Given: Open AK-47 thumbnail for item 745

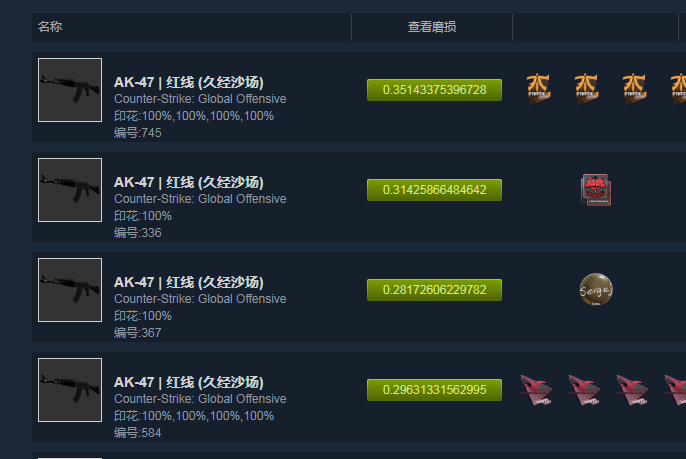Looking at the screenshot, I should (x=70, y=90).
